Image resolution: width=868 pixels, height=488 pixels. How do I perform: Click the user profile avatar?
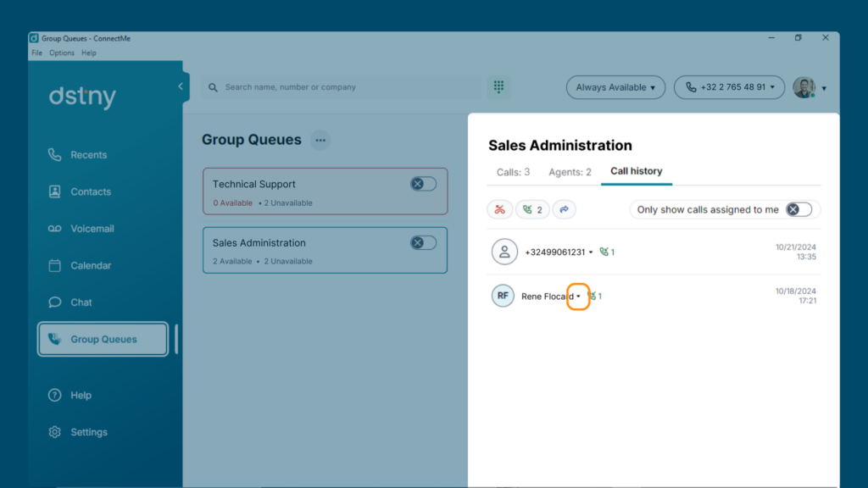coord(804,87)
